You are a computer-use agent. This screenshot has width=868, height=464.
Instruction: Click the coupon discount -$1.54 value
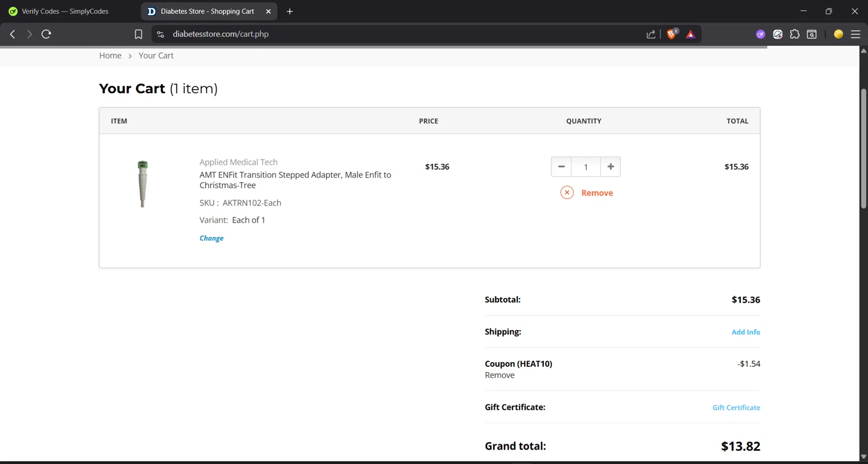[749, 364]
